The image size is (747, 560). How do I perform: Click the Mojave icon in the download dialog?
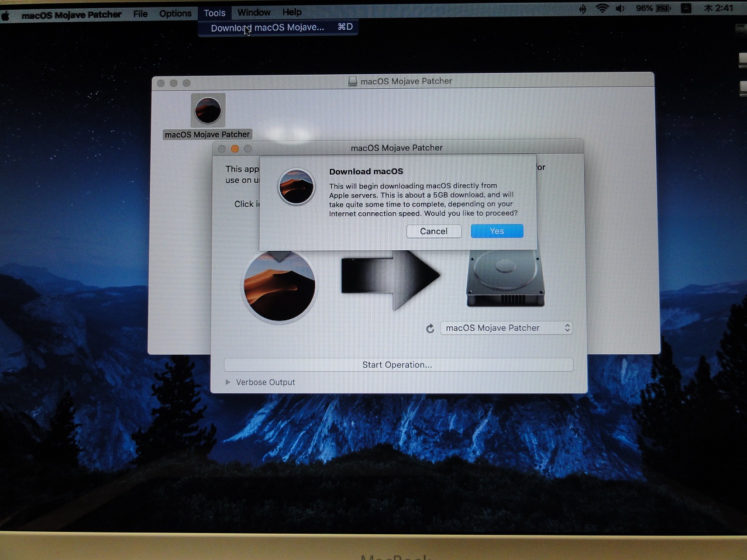tap(296, 186)
